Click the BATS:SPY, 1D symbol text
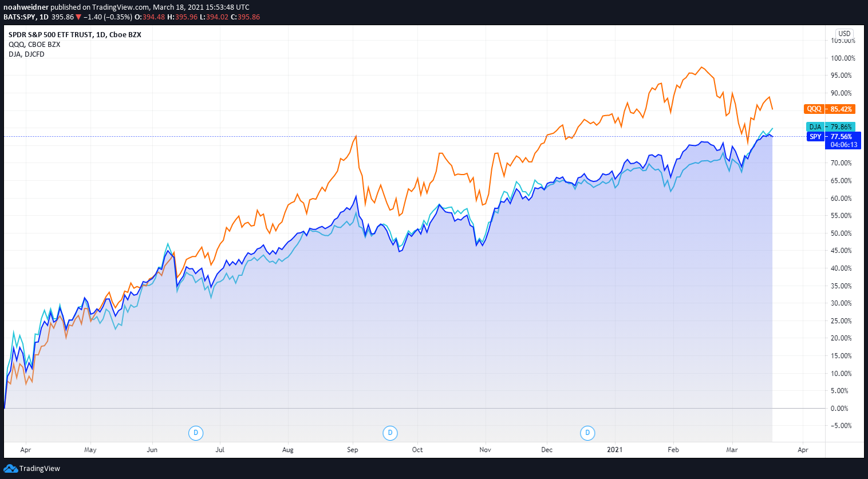 [x=26, y=17]
